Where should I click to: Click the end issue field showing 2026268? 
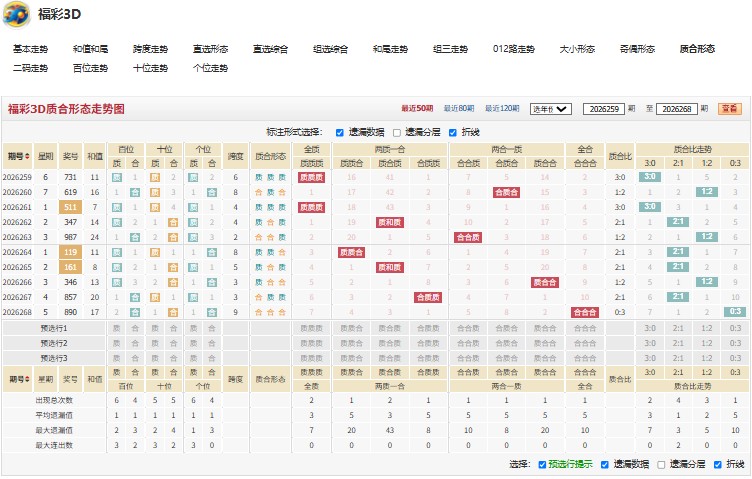(677, 109)
